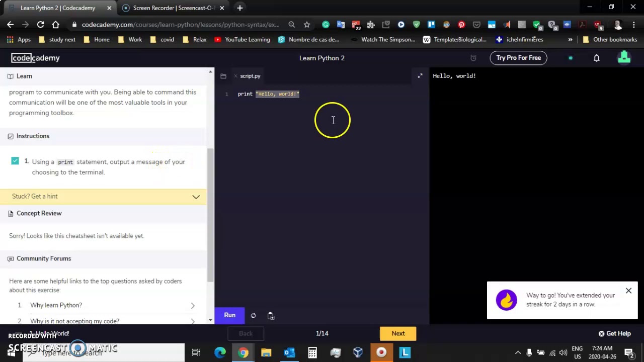Open the Pocket extension
644x362 pixels.
click(476, 24)
